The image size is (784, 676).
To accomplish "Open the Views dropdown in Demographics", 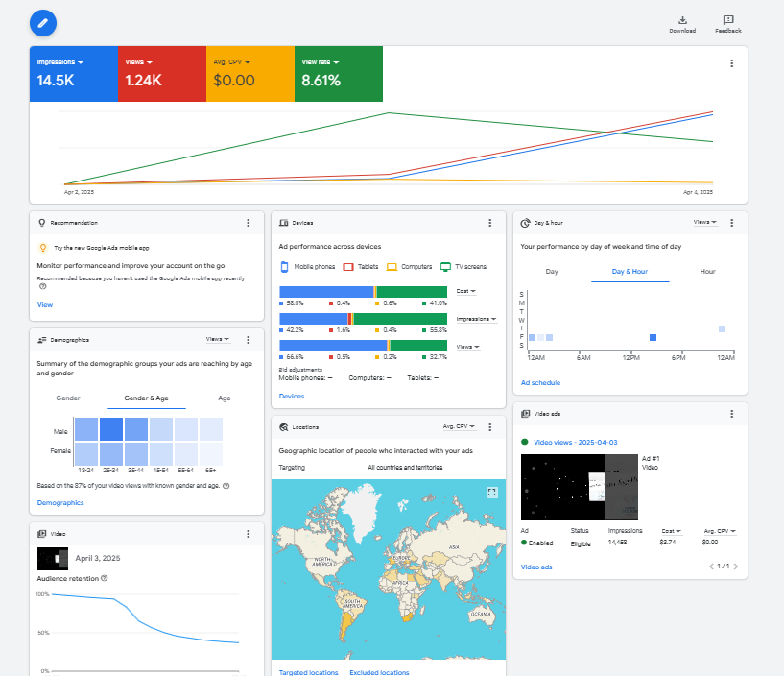I will tap(218, 339).
